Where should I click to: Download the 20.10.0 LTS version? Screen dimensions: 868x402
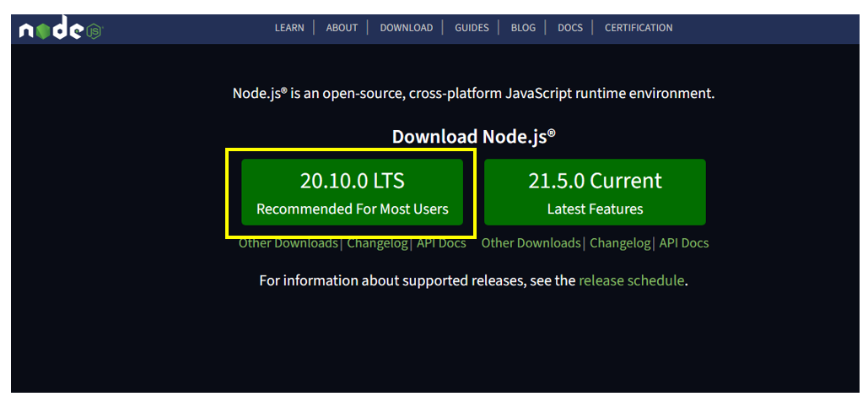352,193
